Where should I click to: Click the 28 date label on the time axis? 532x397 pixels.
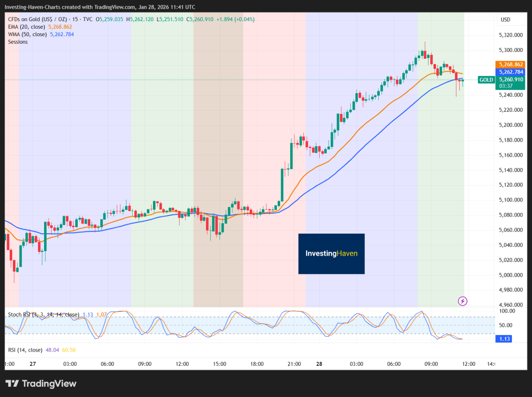[319, 364]
